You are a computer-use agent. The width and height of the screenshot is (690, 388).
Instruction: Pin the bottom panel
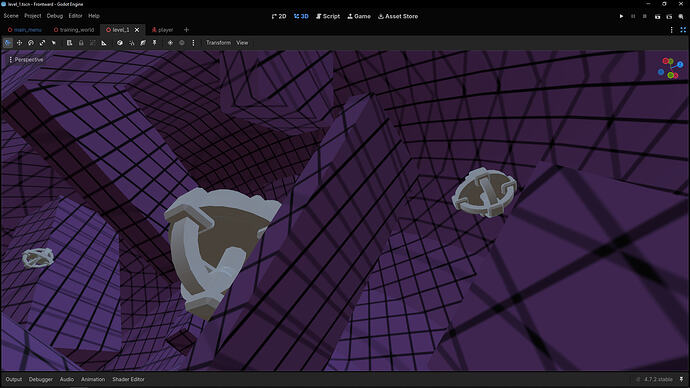pyautogui.click(x=681, y=379)
